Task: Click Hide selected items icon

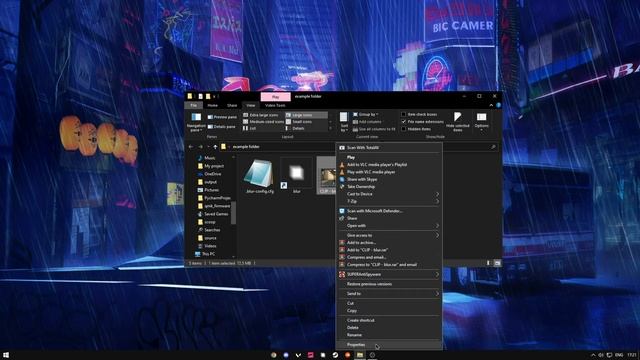Action: click(x=458, y=122)
